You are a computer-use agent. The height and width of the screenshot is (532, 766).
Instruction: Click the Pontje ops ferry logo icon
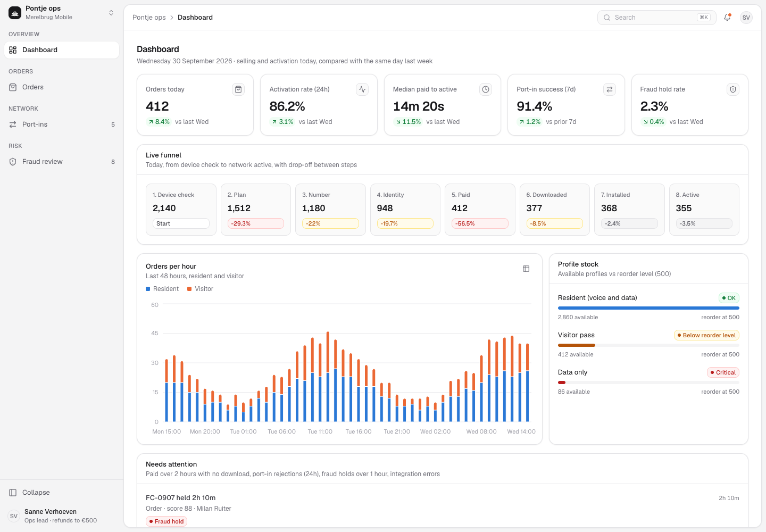[x=15, y=13]
